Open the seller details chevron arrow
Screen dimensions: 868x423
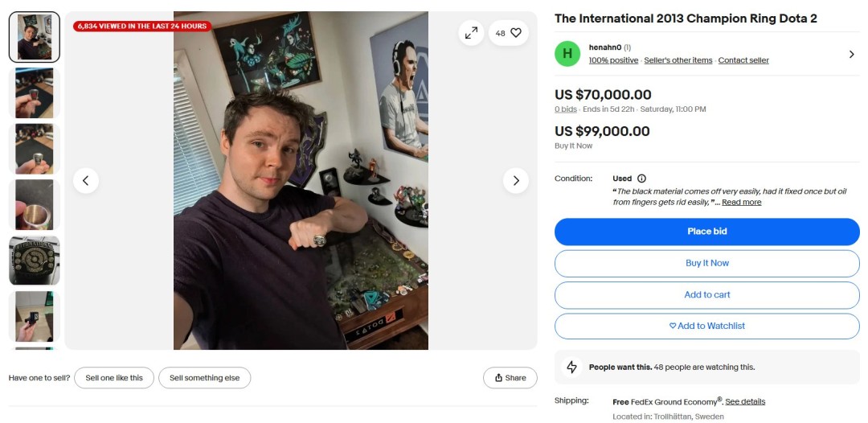point(851,55)
